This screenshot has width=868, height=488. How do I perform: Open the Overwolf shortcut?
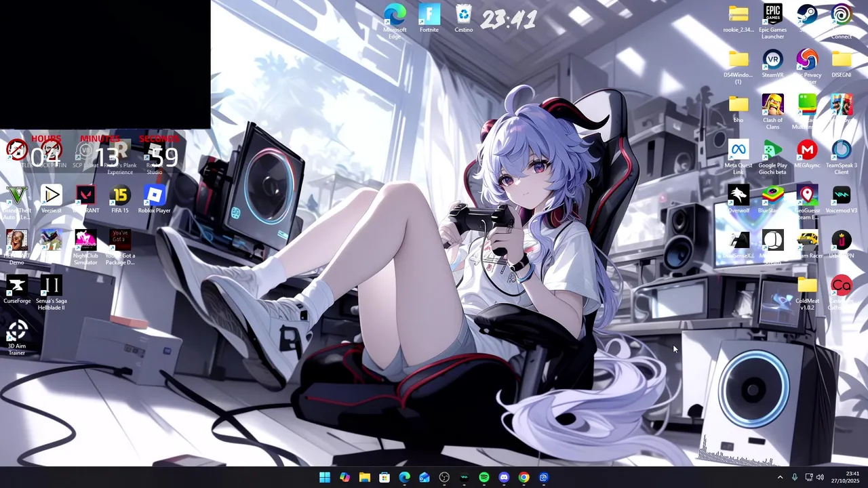[x=738, y=200]
